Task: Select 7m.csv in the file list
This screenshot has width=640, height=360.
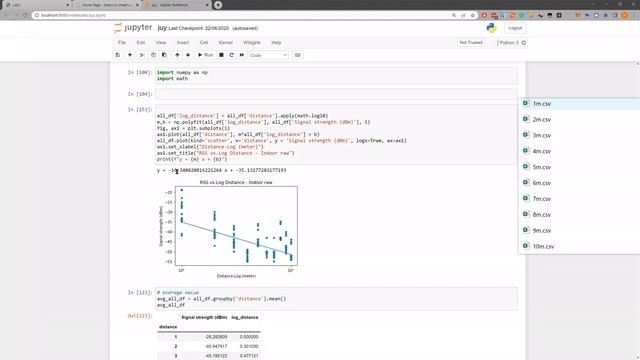Action: coord(542,199)
